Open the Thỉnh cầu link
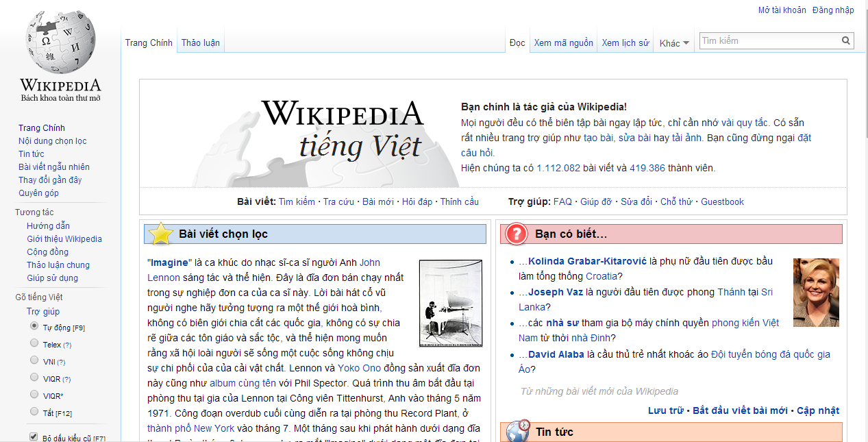 pos(460,201)
